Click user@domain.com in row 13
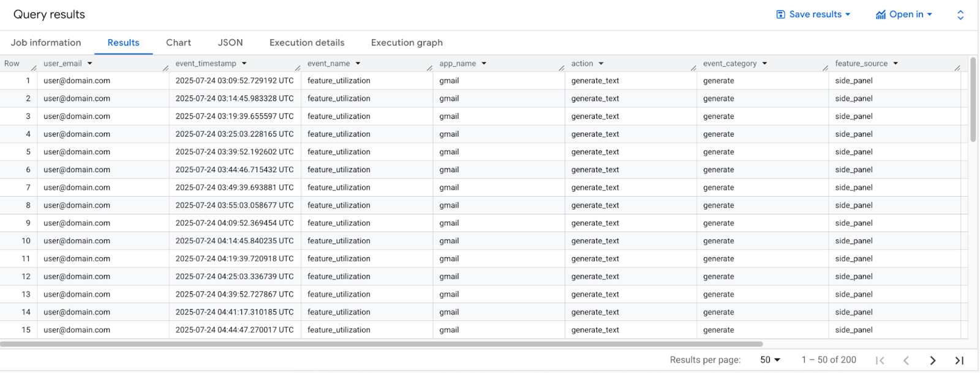This screenshot has width=980, height=373. 77,294
